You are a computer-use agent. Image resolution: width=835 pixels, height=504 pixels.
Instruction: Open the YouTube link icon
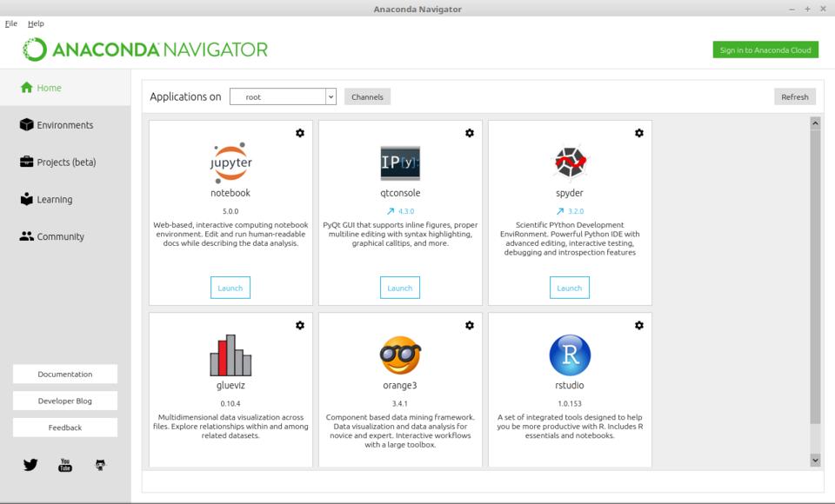tap(65, 465)
